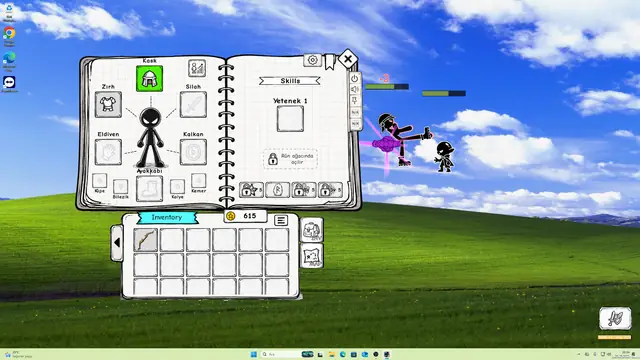Open the inventory list menu icon

[x=280, y=220]
